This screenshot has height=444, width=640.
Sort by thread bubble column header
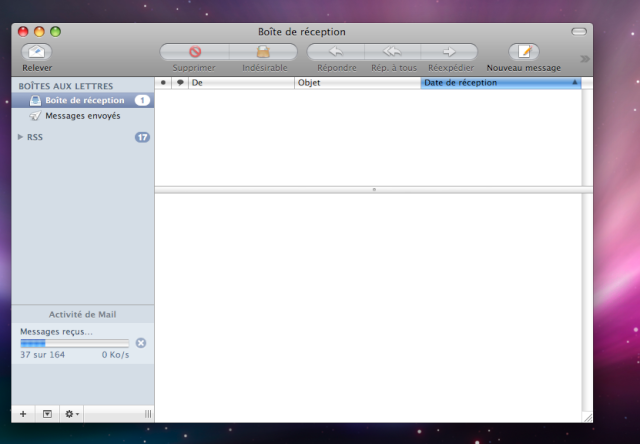pos(180,83)
